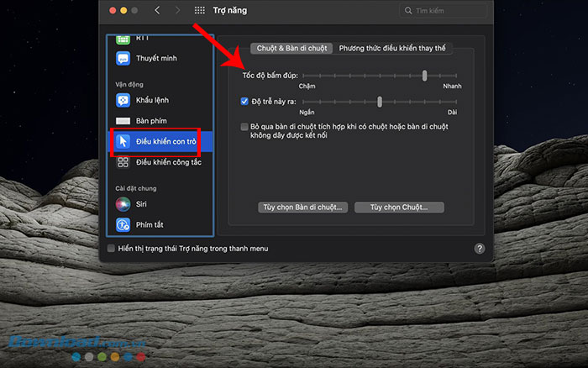
Task: Open the Bàn phím keyboard icon
Action: coord(123,121)
